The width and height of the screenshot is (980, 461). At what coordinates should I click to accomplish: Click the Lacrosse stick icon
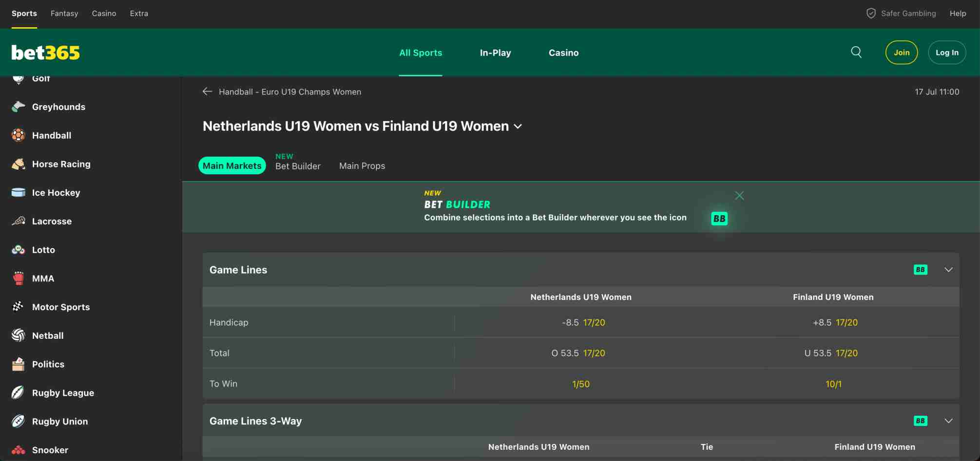pyautogui.click(x=19, y=221)
